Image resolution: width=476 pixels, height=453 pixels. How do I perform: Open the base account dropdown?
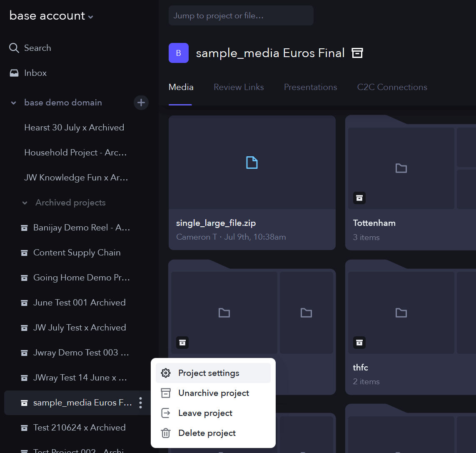click(x=51, y=16)
